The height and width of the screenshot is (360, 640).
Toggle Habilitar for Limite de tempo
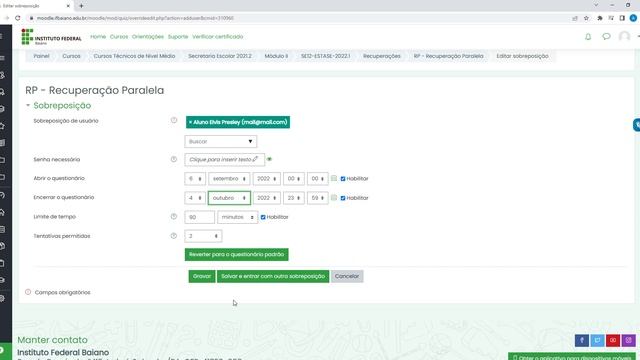pyautogui.click(x=263, y=217)
